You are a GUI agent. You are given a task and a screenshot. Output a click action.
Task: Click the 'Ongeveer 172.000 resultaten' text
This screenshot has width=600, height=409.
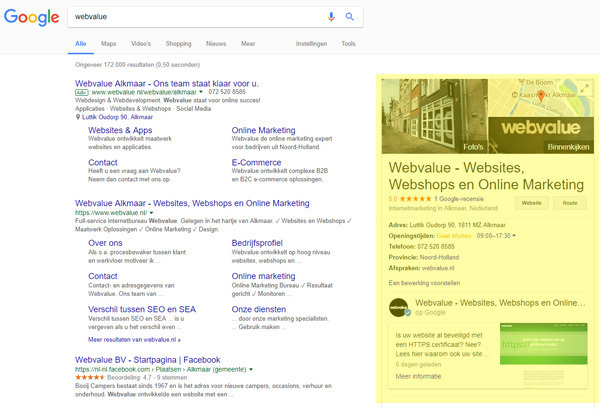pyautogui.click(x=137, y=65)
